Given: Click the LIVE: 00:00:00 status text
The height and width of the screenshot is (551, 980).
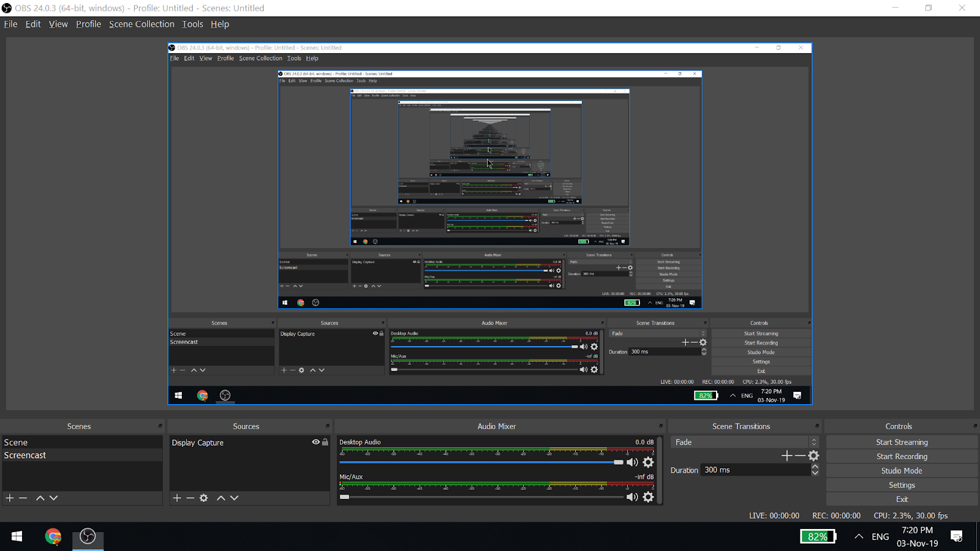Looking at the screenshot, I should tap(774, 515).
